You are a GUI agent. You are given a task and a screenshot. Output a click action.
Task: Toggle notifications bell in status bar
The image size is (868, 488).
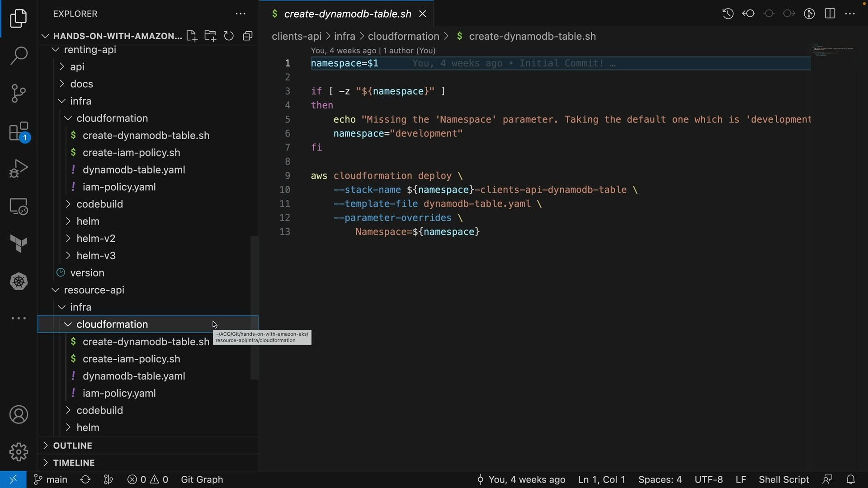(x=850, y=479)
